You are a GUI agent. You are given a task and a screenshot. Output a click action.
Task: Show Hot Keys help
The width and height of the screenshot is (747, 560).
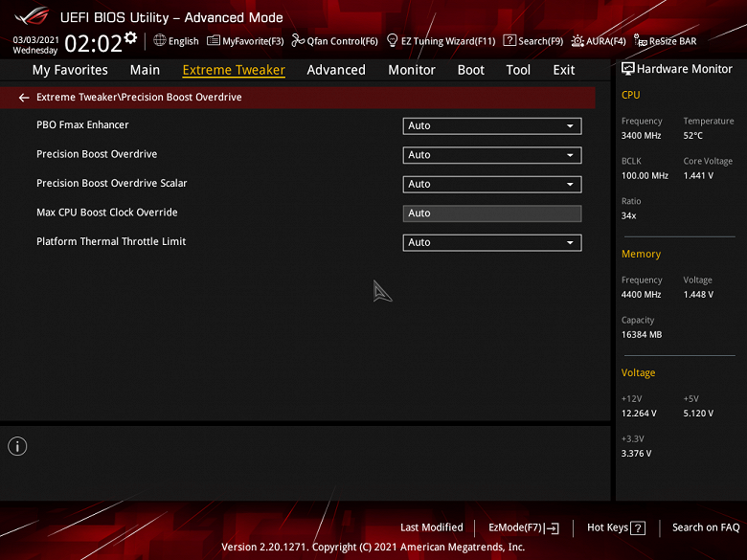pyautogui.click(x=616, y=527)
